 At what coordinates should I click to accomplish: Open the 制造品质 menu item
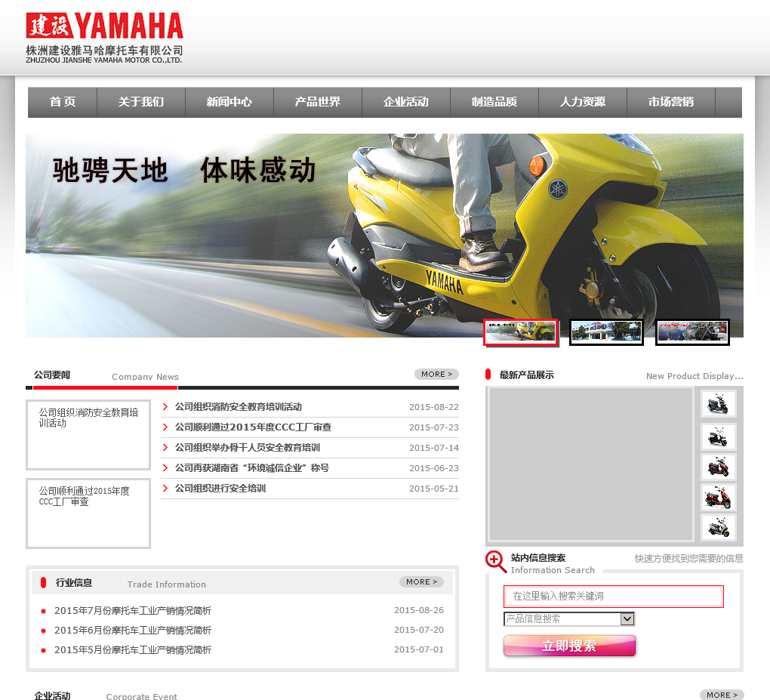[x=494, y=102]
